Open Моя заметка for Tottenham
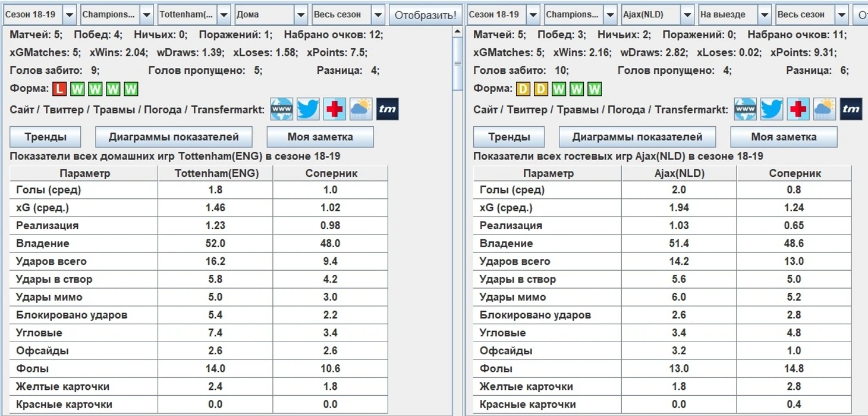Image resolution: width=868 pixels, height=416 pixels. [320, 137]
